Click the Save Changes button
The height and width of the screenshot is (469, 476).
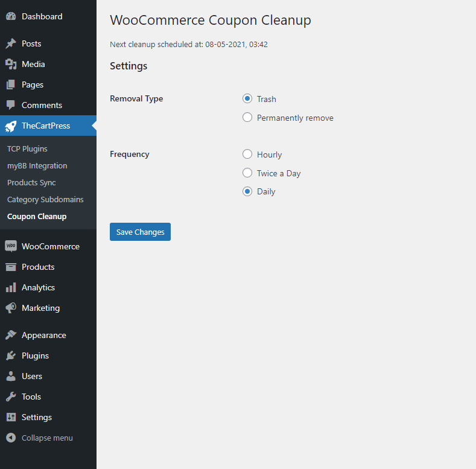(140, 232)
